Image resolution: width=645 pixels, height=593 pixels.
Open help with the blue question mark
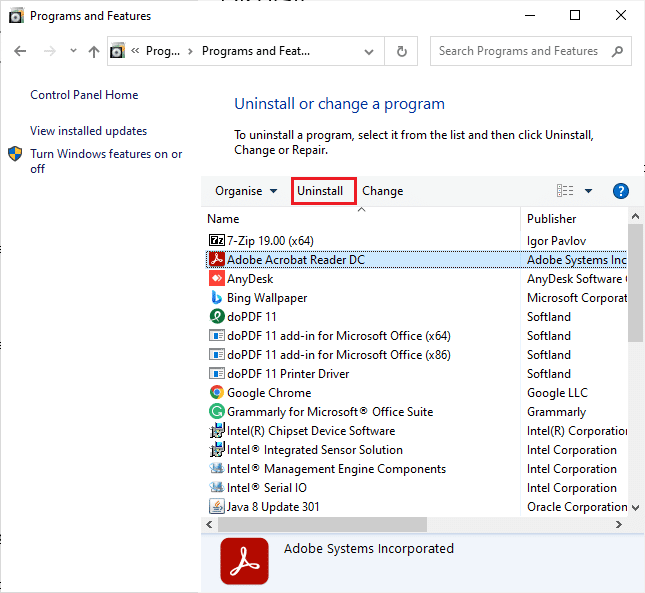[620, 191]
